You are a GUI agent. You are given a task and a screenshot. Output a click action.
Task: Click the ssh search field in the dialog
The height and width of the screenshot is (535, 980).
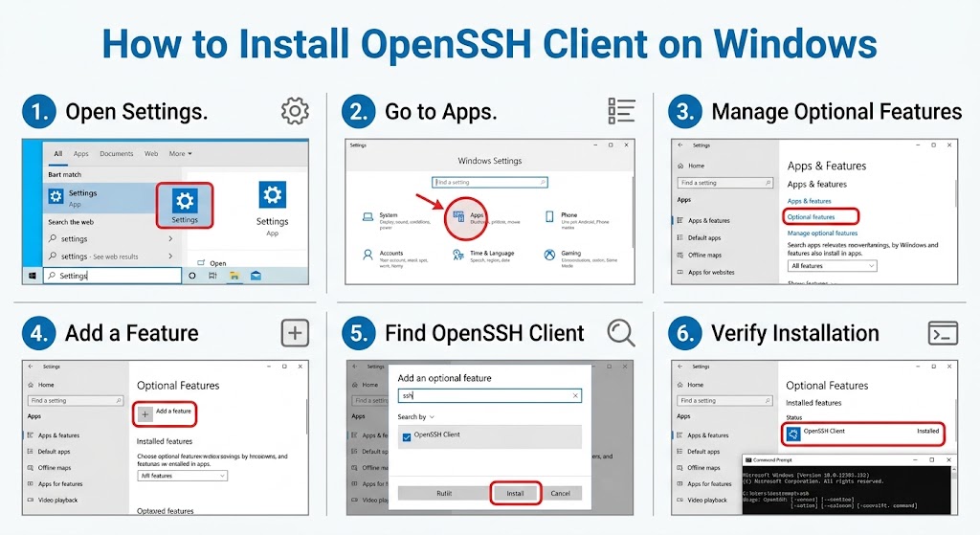click(x=489, y=395)
